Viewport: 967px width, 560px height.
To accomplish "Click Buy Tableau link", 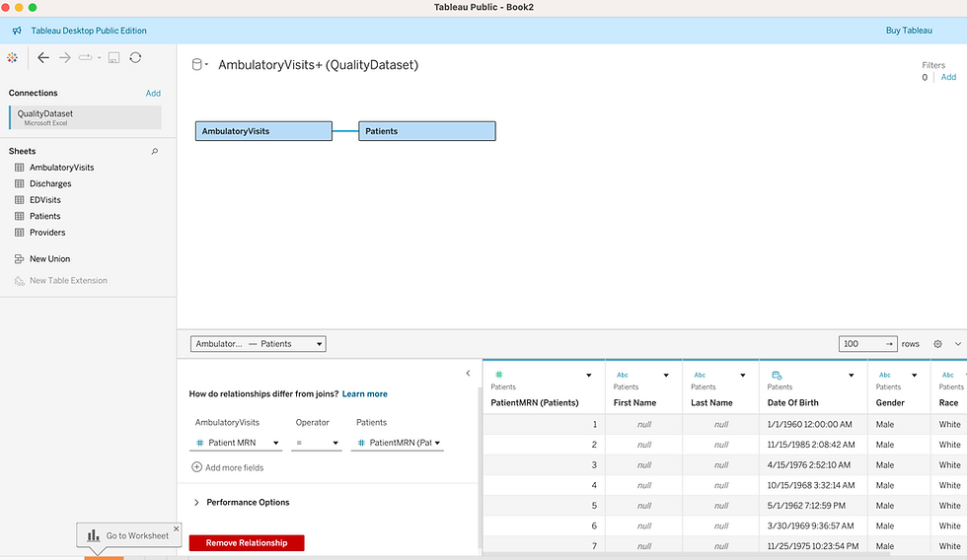I will click(909, 31).
